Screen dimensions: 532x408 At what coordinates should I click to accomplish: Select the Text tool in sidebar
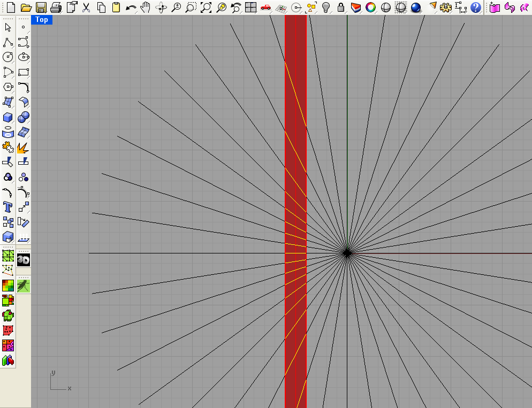(x=7, y=207)
